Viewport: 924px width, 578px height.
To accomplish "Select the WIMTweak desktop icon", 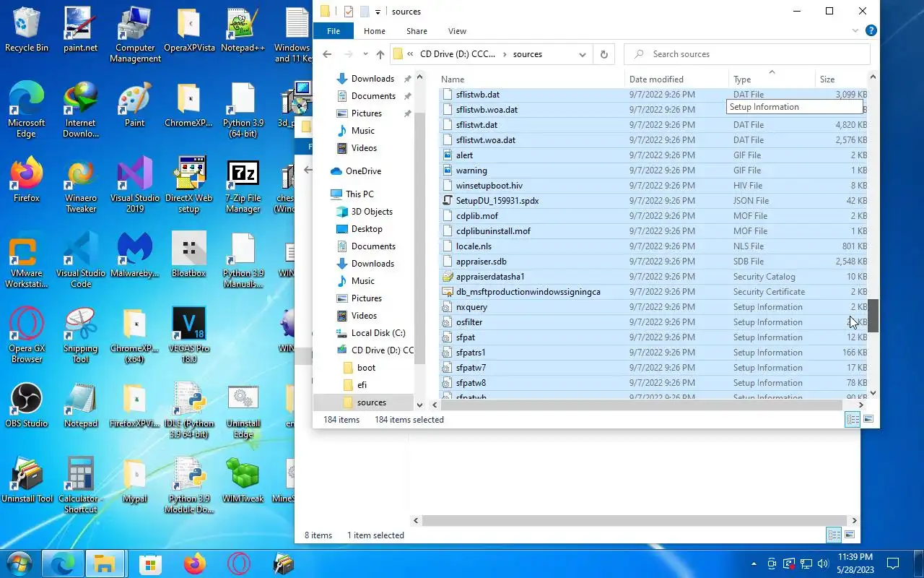I will [x=243, y=480].
